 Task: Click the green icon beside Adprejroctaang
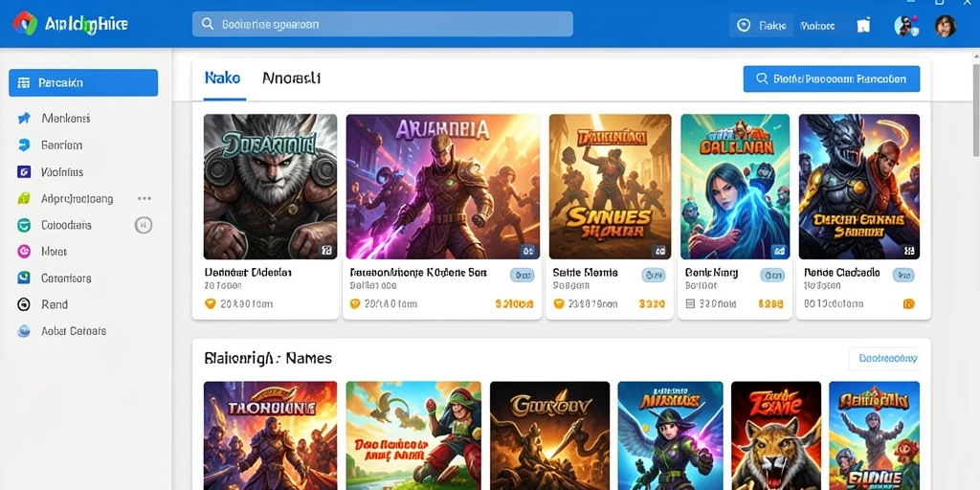point(24,199)
